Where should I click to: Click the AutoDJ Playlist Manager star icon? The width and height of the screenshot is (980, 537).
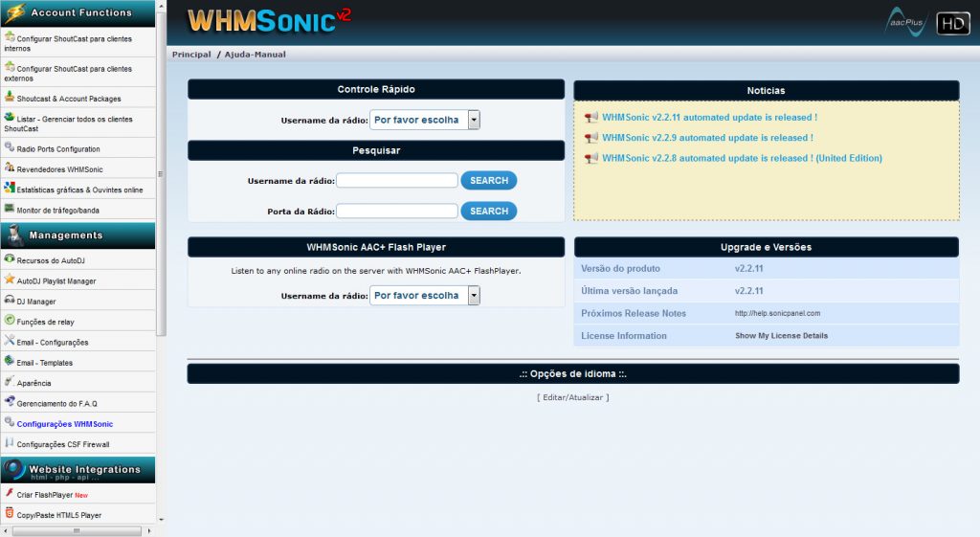9,280
